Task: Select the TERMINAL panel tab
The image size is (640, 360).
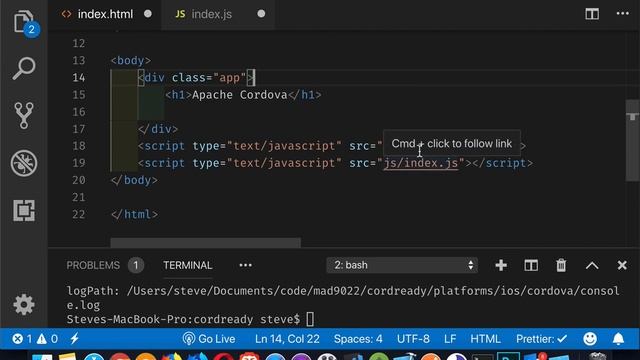Action: click(x=187, y=265)
